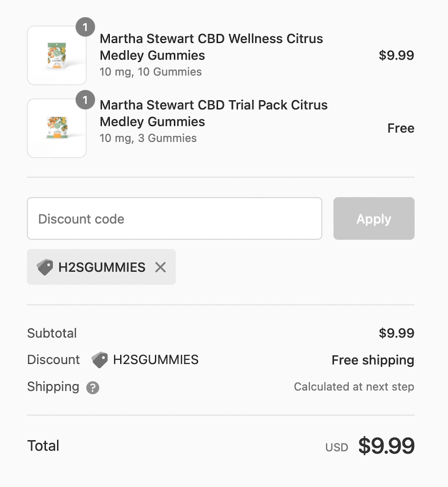Screen dimensions: 448x487
Task: Click the Trial Pack Citrus Gummies thumbnail
Action: click(57, 128)
